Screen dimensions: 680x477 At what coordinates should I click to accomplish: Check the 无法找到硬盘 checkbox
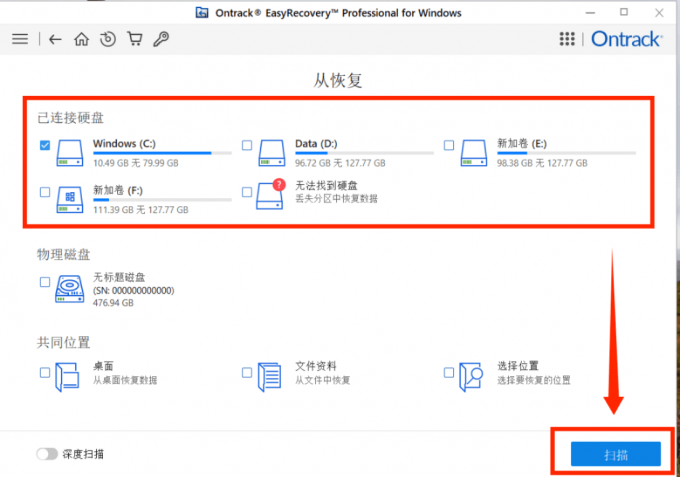[247, 192]
